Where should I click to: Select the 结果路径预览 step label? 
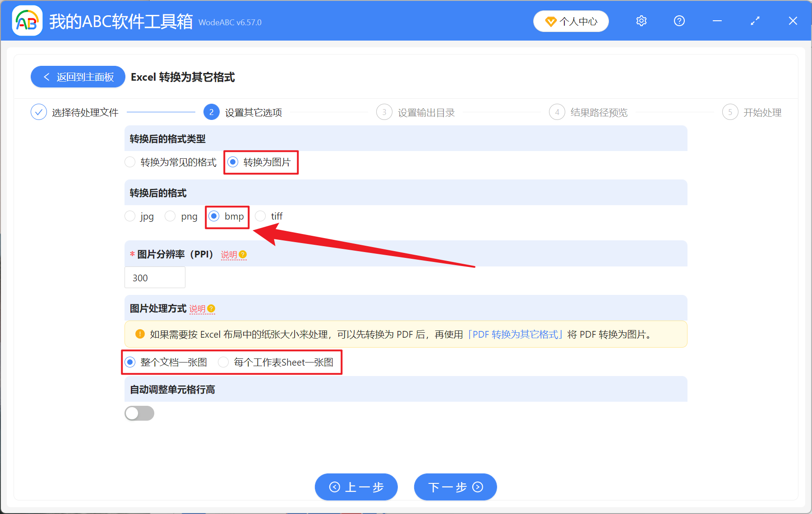(599, 112)
